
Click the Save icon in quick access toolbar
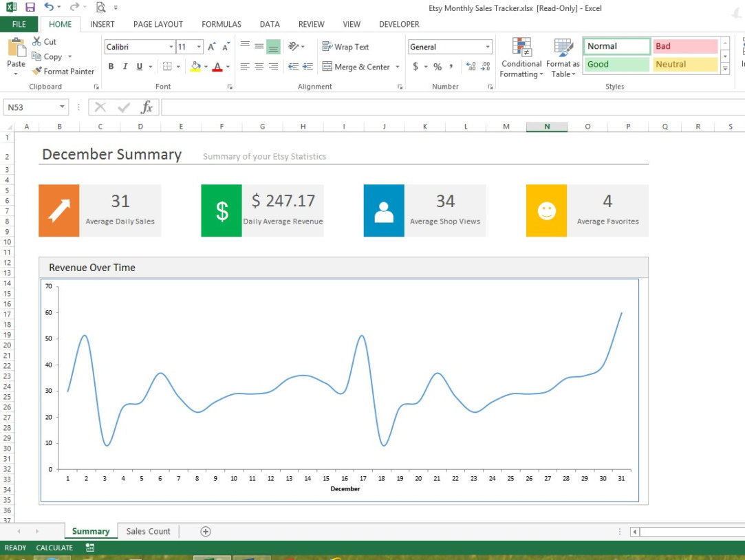click(x=30, y=7)
